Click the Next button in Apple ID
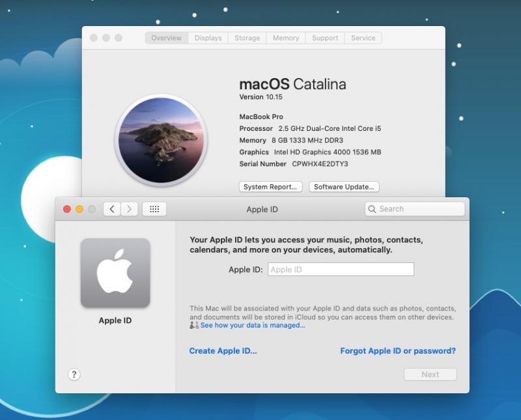This screenshot has width=521, height=420. [x=430, y=374]
